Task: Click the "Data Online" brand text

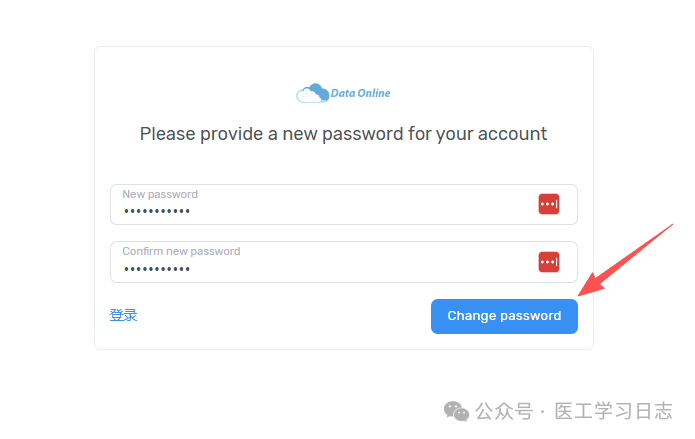Action: 360,94
